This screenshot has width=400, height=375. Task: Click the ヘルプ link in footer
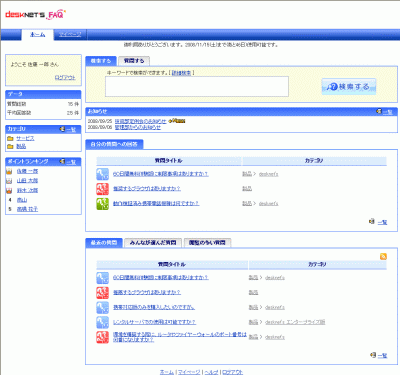(211, 372)
